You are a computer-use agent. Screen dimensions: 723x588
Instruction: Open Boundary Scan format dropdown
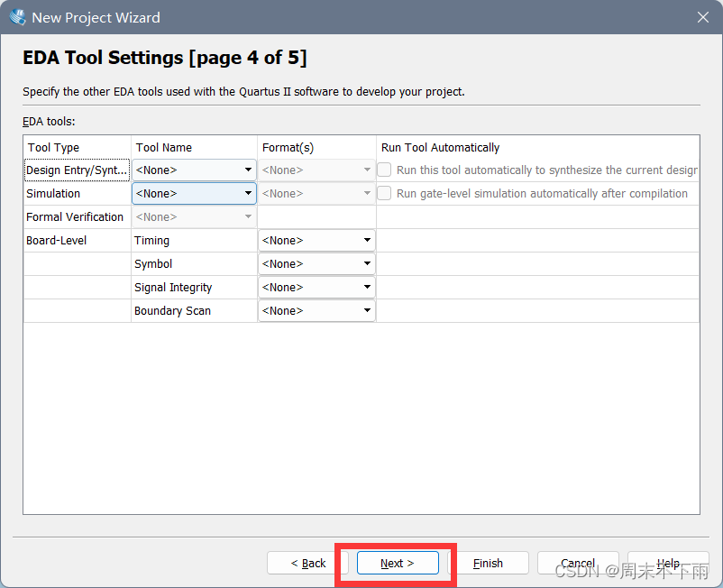click(x=316, y=311)
